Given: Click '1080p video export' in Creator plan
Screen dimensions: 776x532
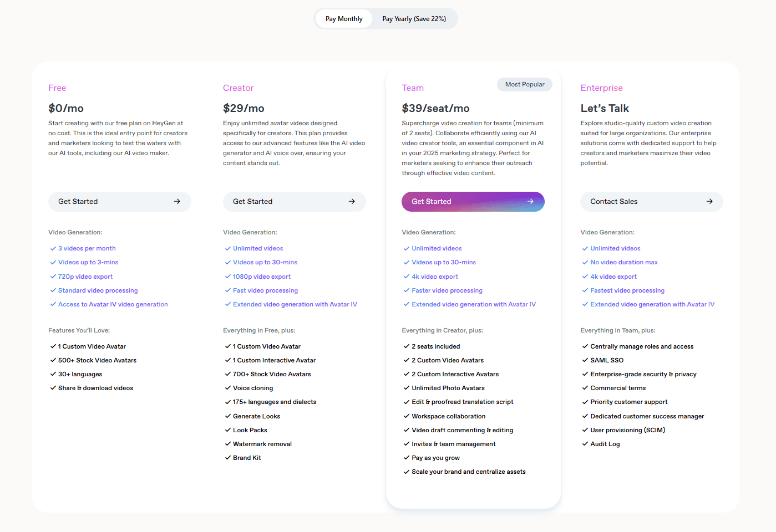Looking at the screenshot, I should 261,277.
